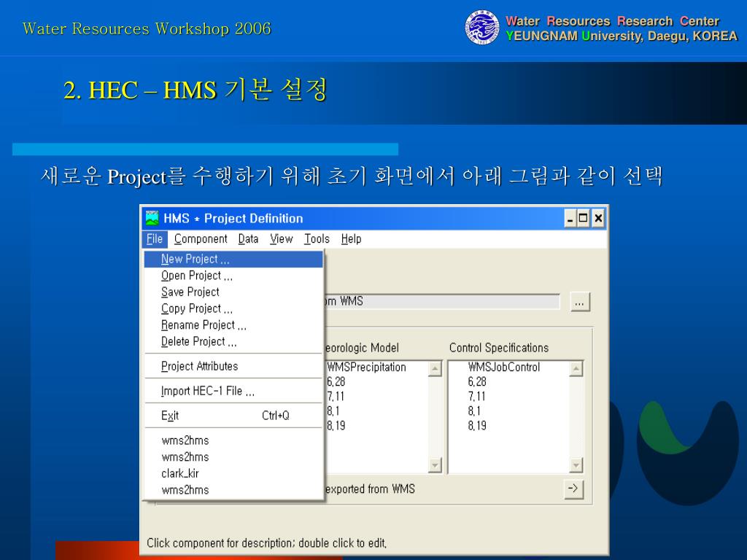The width and height of the screenshot is (747, 560).
Task: Select 8,19 in Meteorologic Model list
Action: click(336, 426)
